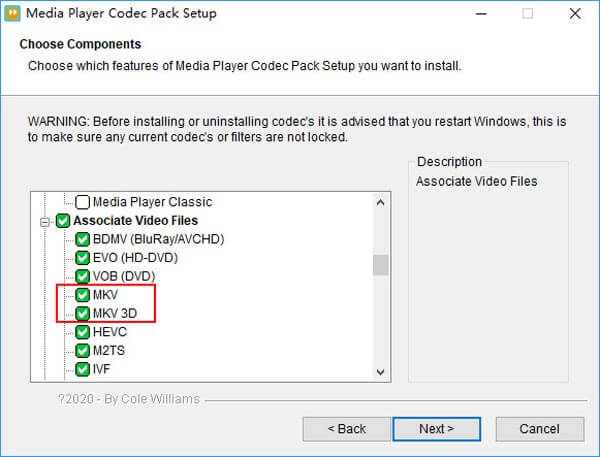Select the MKV 3D tree item label

(116, 314)
